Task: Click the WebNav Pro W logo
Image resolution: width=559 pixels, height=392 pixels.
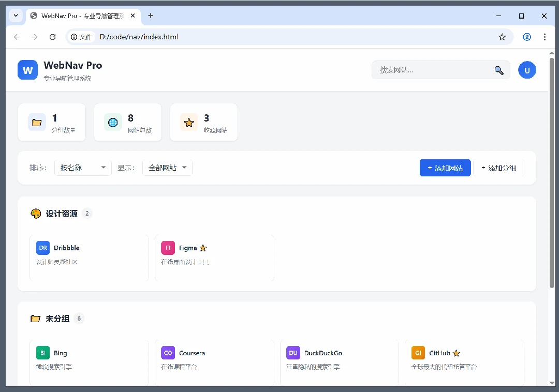Action: [27, 70]
